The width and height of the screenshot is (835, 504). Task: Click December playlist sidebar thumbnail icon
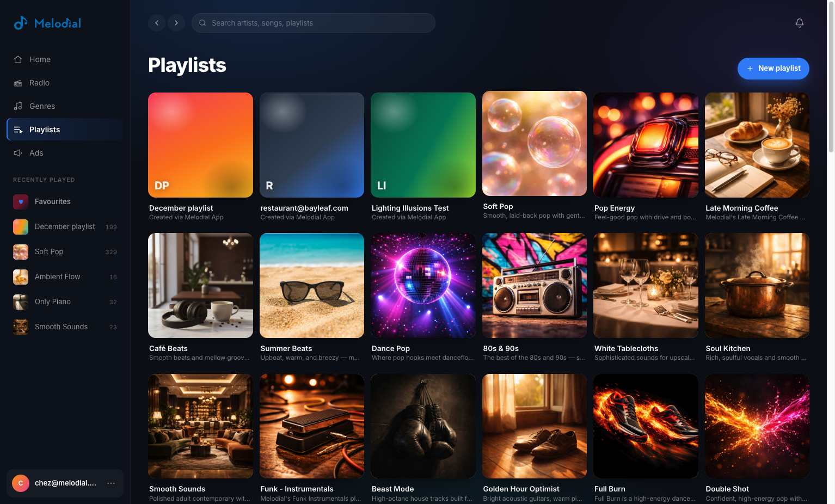coord(21,226)
